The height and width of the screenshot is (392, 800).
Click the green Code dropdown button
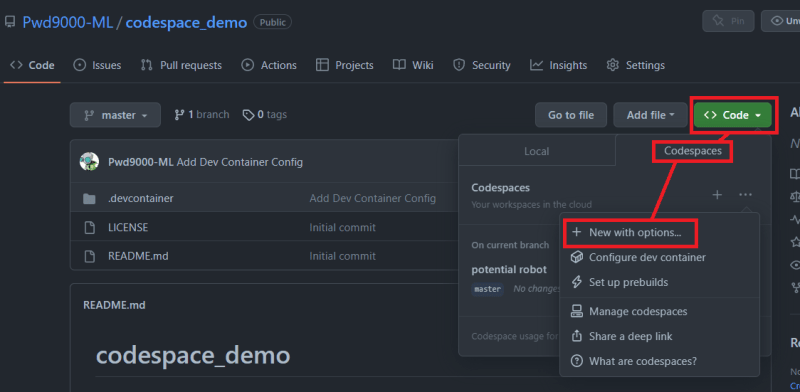pos(733,115)
